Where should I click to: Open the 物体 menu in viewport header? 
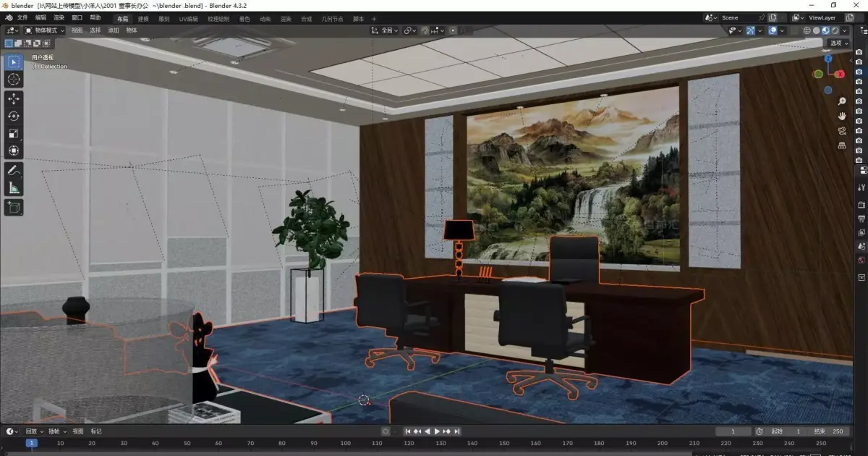[132, 30]
